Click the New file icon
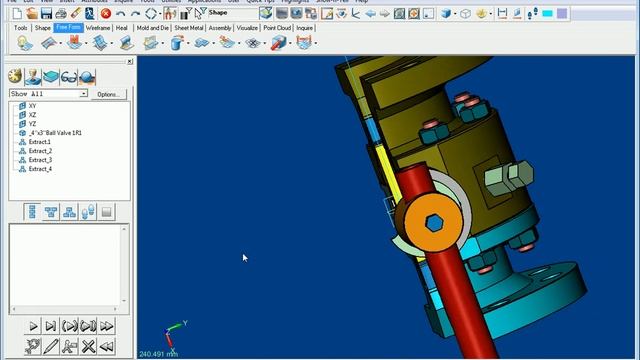This screenshot has height=360, width=640. click(17, 13)
